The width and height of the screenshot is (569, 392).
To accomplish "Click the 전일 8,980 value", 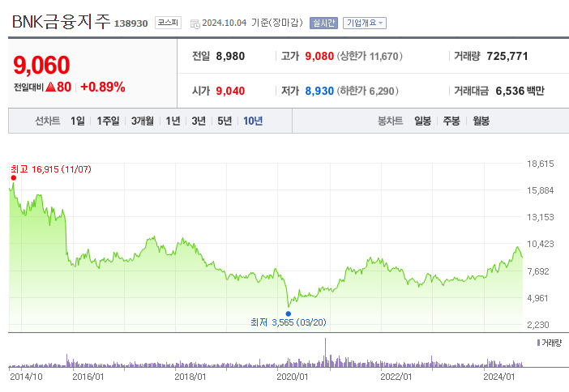I will 230,56.
